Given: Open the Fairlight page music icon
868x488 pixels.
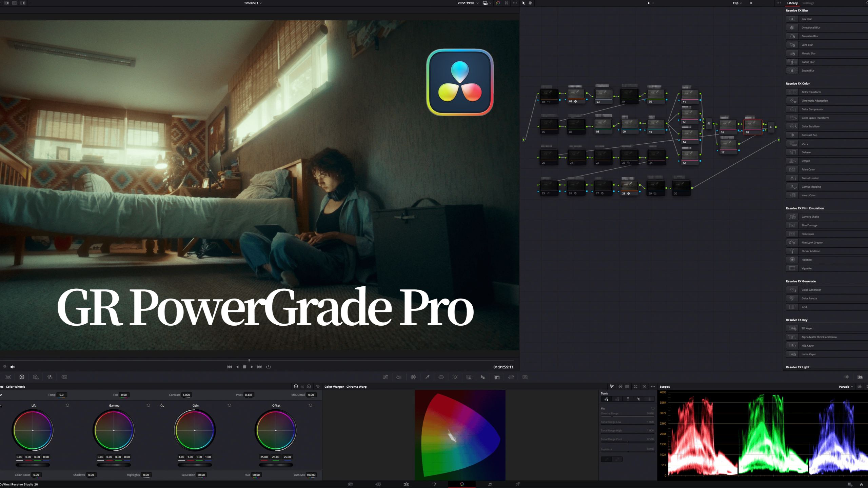Looking at the screenshot, I should 490,484.
